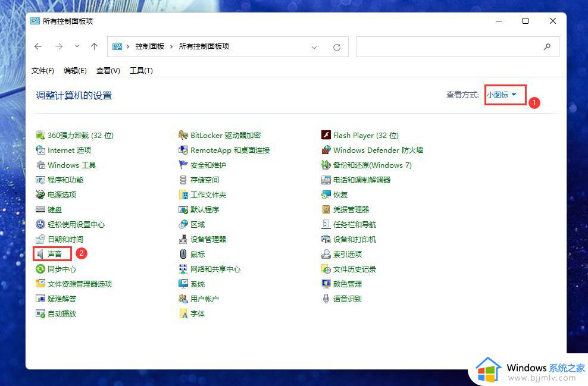Open the 工具(T) menu
Screen dimensions: 588x386
pos(141,70)
